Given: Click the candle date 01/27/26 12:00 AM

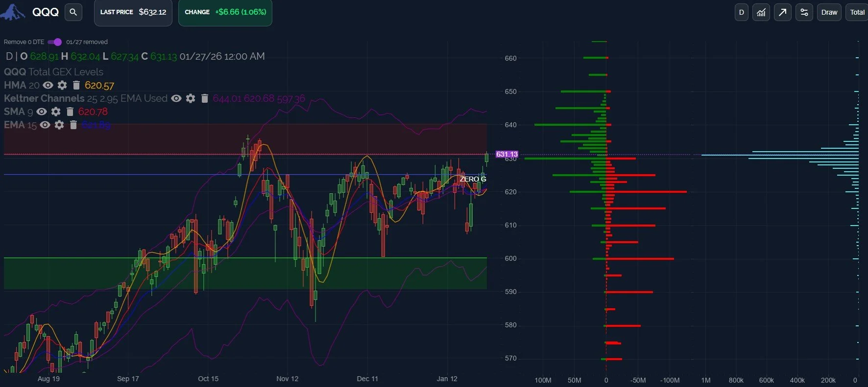Looking at the screenshot, I should tap(222, 56).
